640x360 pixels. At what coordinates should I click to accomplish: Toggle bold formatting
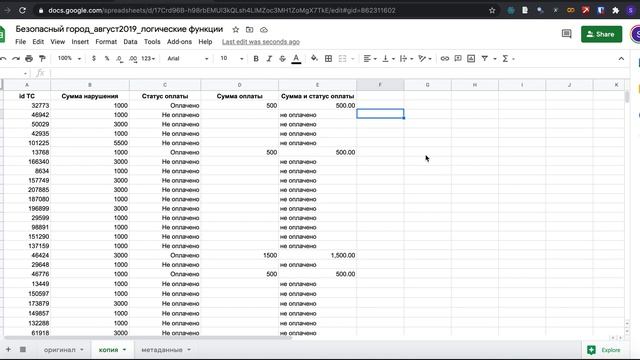(256, 59)
